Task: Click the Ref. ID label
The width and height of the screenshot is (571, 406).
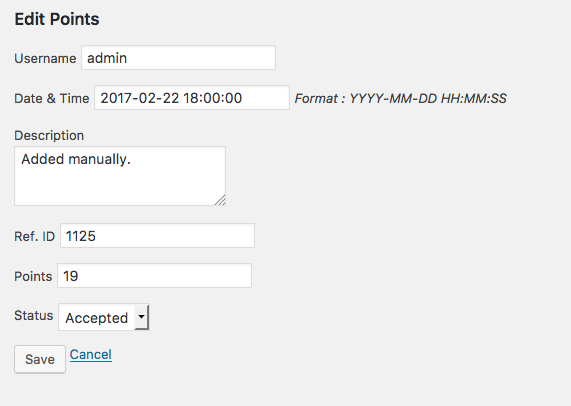Action: tap(35, 236)
